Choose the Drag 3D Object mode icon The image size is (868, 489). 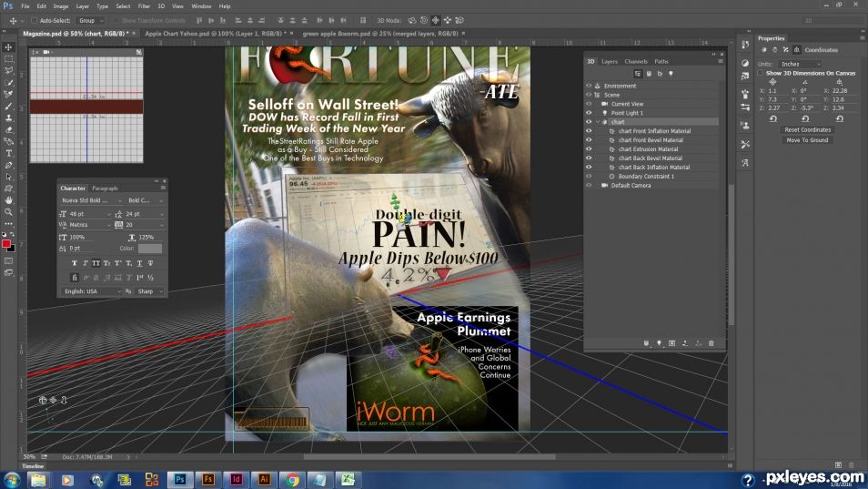point(436,21)
